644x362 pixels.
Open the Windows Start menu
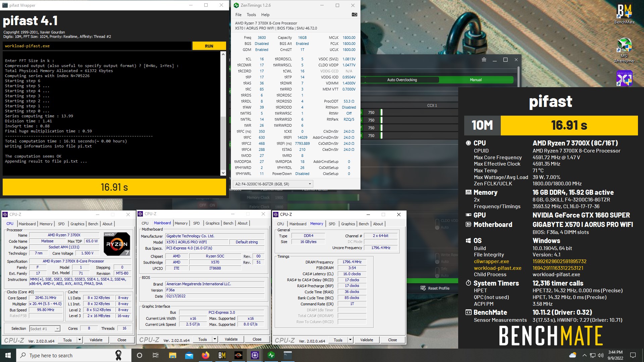tap(8, 355)
